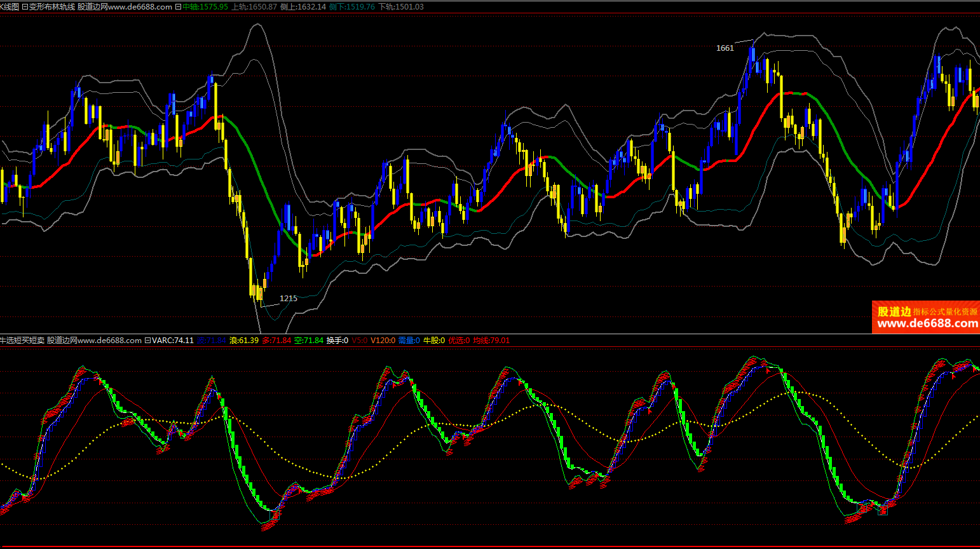Viewport: 980px width, 549px height.
Task: Collapse the box icon before 中轴 in top header
Action: (x=178, y=7)
